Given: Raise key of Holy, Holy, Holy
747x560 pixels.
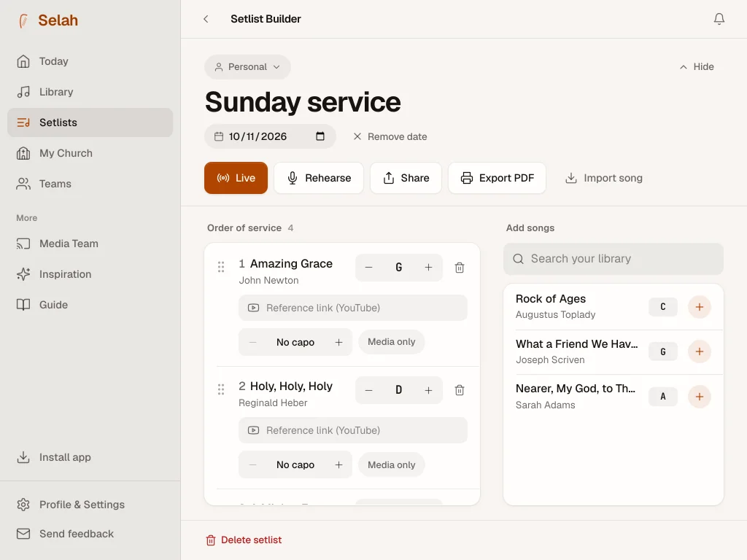Looking at the screenshot, I should 428,391.
